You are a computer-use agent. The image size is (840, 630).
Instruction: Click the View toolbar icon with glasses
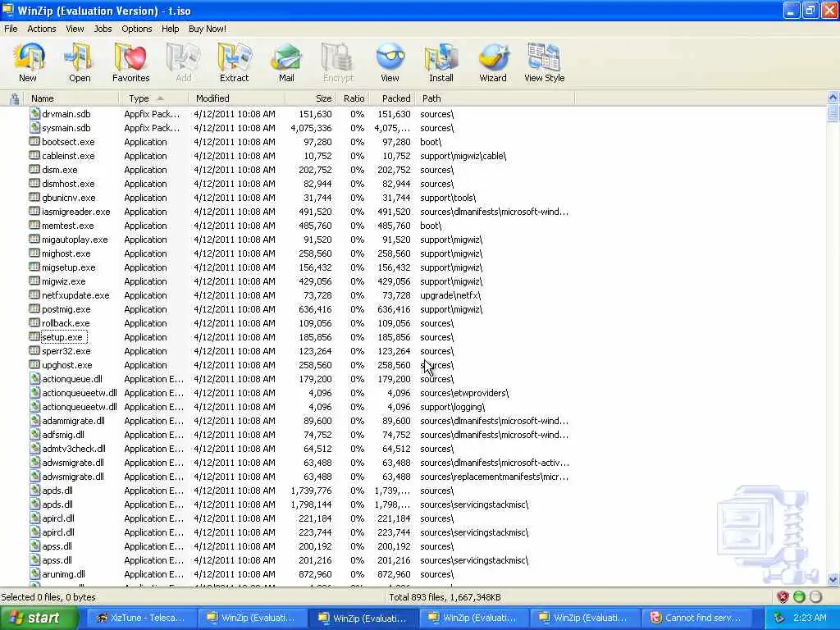(390, 62)
